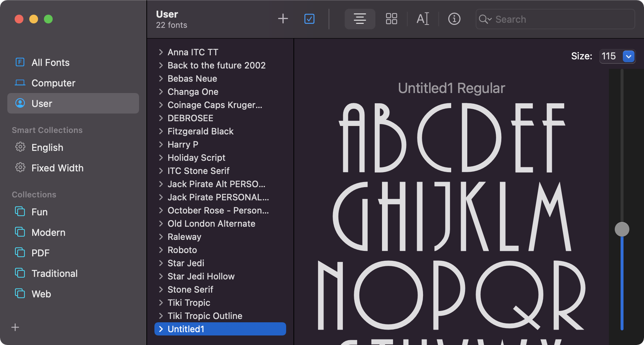644x345 pixels.
Task: Add a new font with the plus icon
Action: (x=283, y=19)
